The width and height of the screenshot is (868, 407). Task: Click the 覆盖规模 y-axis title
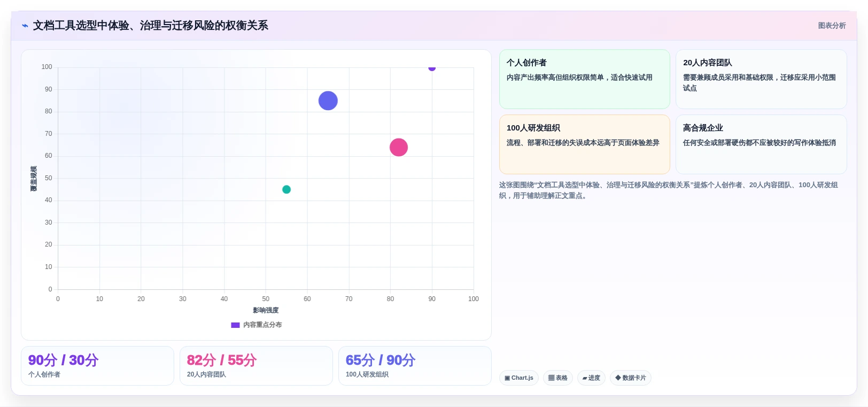click(x=34, y=179)
